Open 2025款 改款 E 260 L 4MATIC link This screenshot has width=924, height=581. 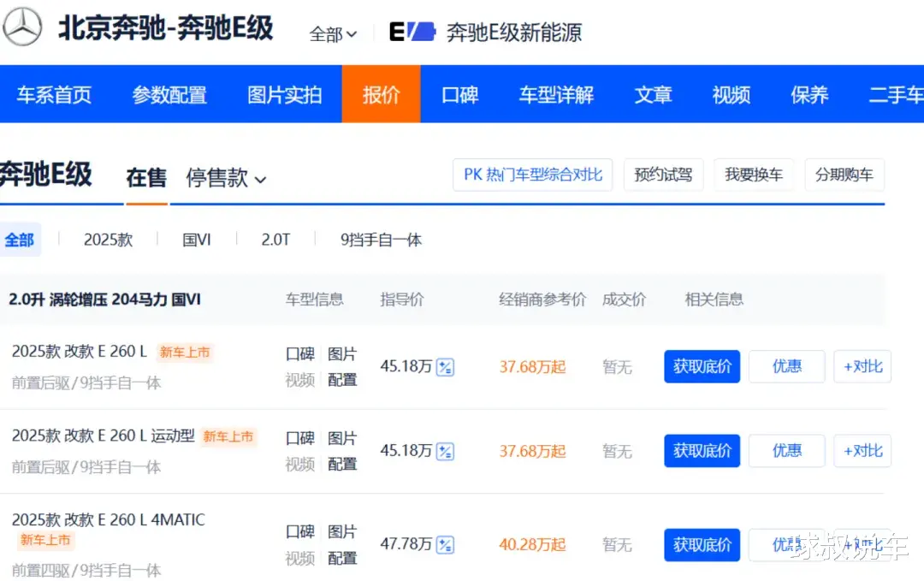click(x=109, y=519)
